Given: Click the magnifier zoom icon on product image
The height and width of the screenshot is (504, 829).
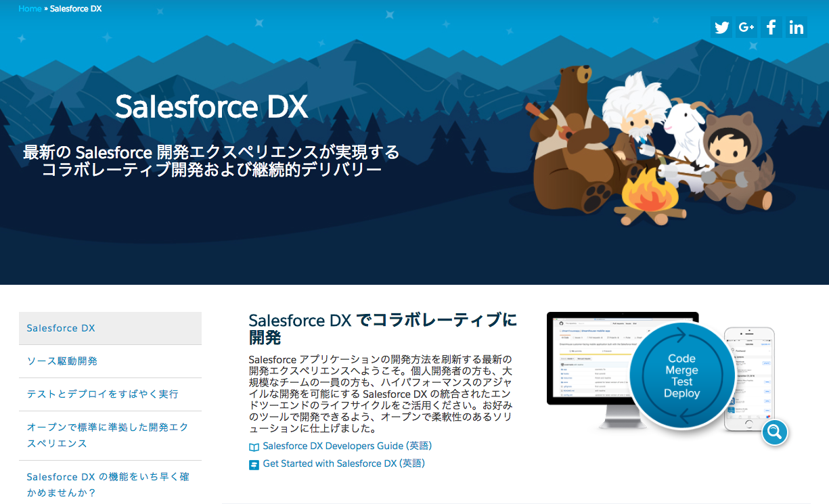Looking at the screenshot, I should click(775, 432).
